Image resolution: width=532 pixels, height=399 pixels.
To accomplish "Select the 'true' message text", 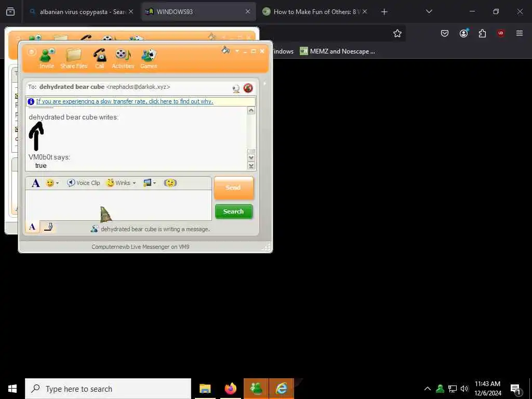I will [x=41, y=166].
